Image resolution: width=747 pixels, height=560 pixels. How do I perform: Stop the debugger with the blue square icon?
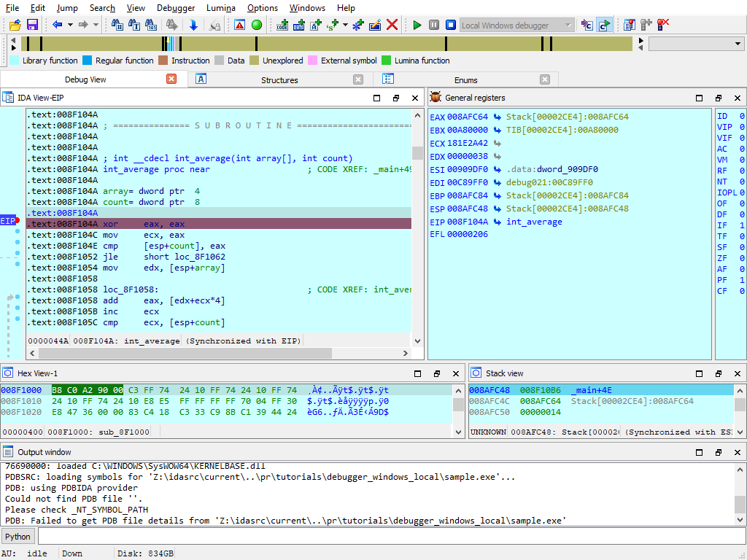point(450,24)
